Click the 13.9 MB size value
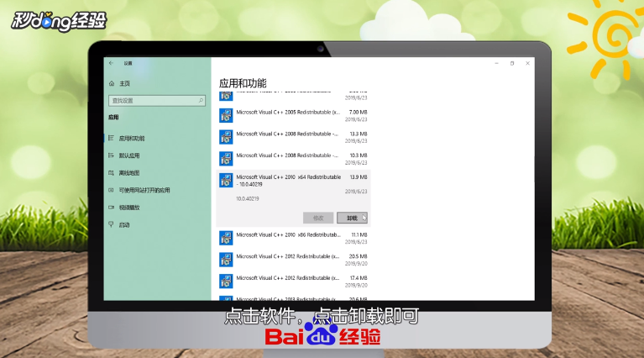 click(359, 177)
